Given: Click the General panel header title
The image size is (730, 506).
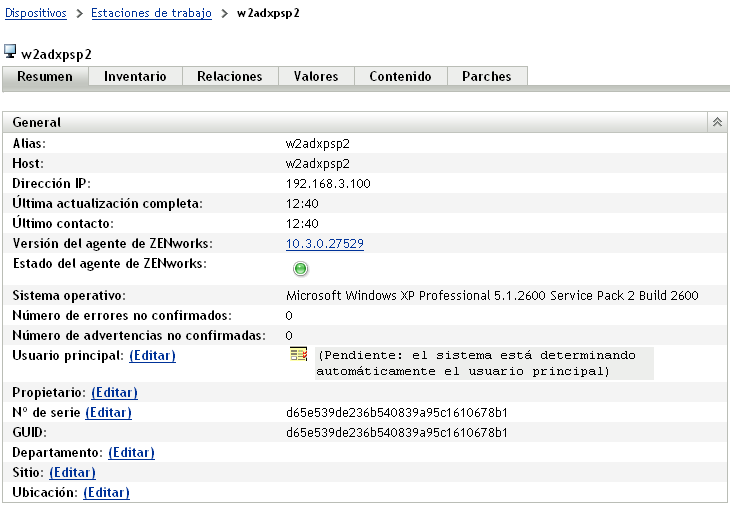Looking at the screenshot, I should coord(37,122).
